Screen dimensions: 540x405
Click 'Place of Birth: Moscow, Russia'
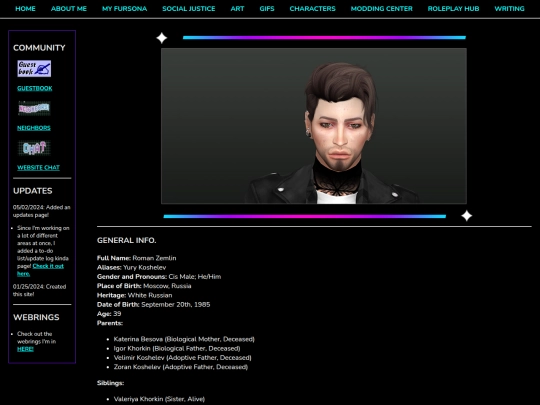pyautogui.click(x=144, y=286)
